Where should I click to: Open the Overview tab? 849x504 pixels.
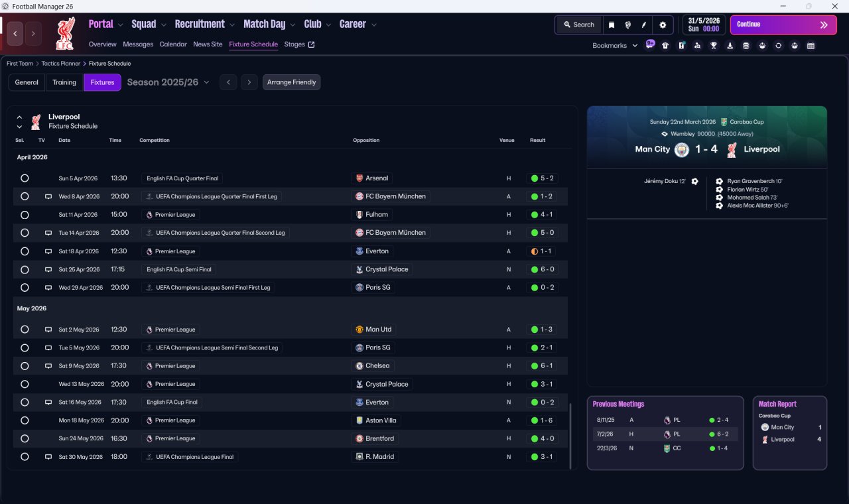tap(103, 44)
